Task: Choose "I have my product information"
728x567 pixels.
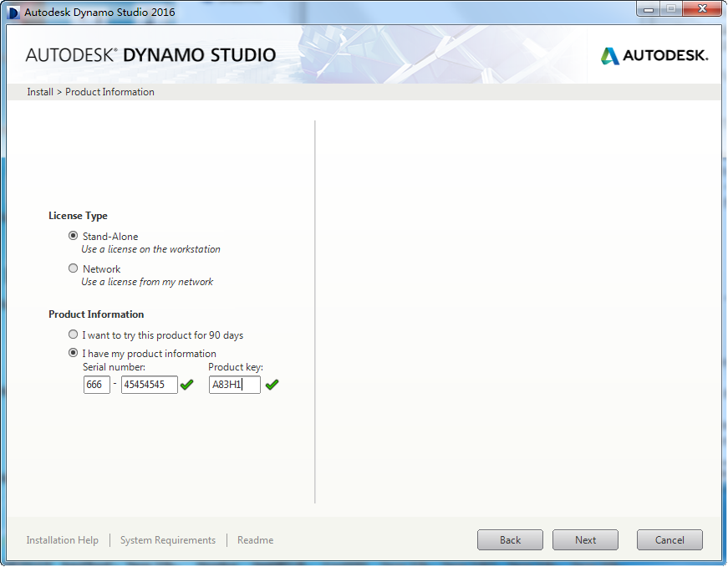Action: (x=74, y=354)
